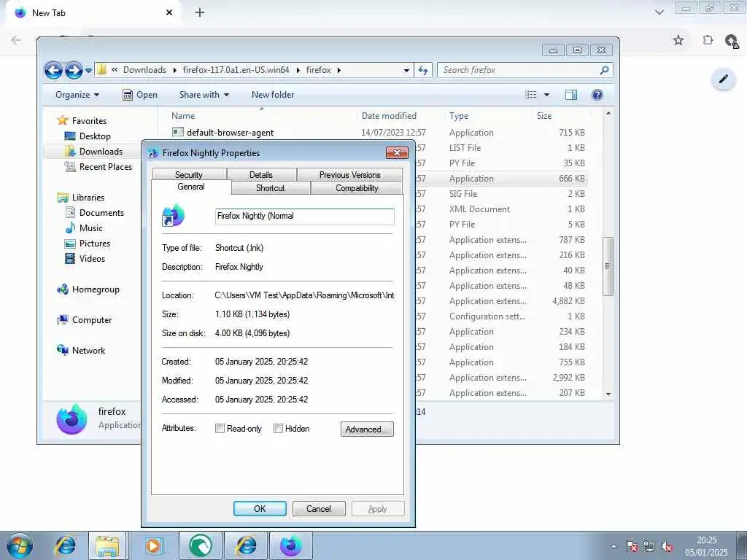Image resolution: width=747 pixels, height=560 pixels.
Task: Toggle the Read-only checkbox
Action: pos(220,429)
